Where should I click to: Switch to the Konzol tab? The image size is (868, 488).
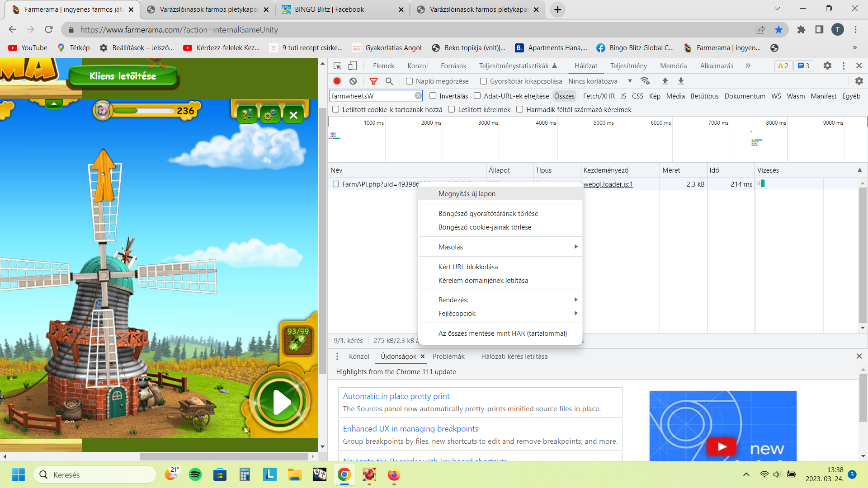point(417,66)
